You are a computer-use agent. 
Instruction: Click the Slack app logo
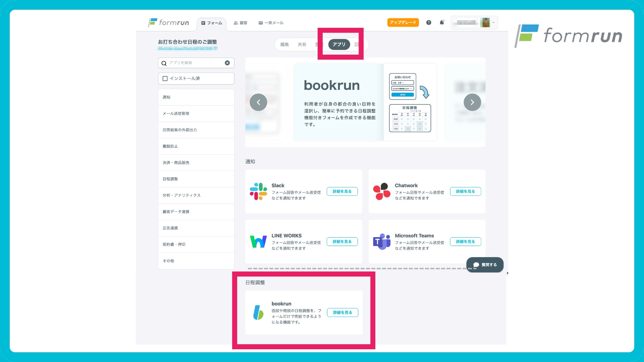tap(258, 191)
